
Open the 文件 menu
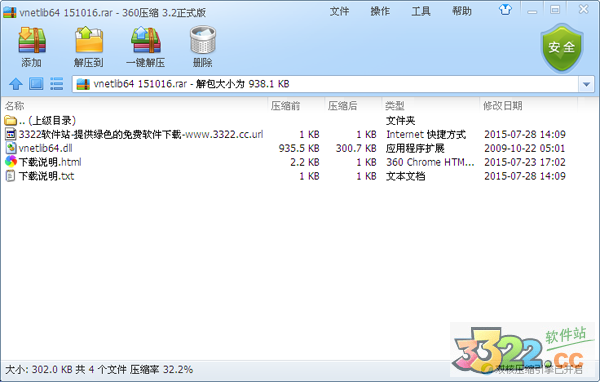click(339, 11)
